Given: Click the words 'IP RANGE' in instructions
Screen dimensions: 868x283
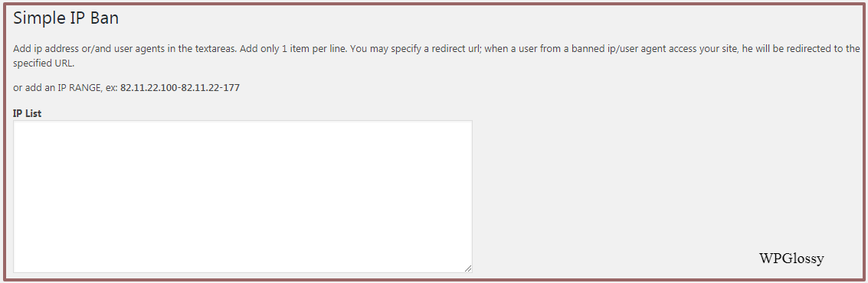Looking at the screenshot, I should 79,87.
